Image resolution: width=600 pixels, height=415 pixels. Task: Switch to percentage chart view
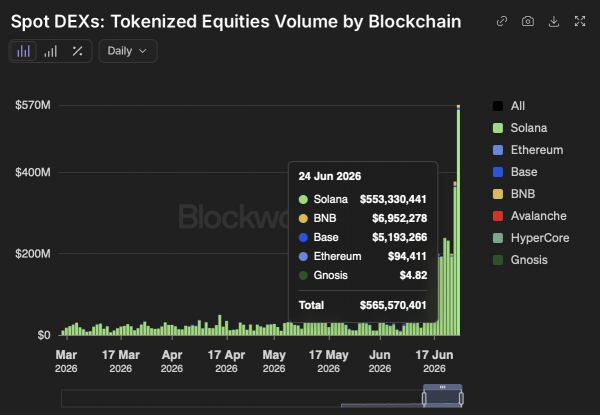click(78, 51)
